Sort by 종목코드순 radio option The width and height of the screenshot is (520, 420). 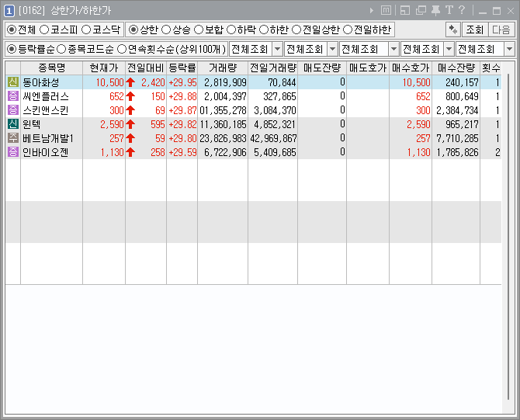coord(61,49)
